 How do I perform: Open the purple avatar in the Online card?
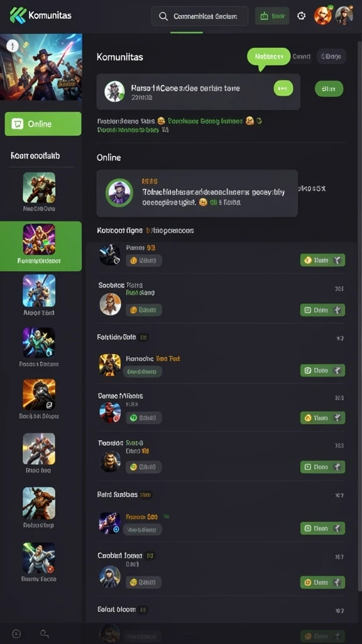(x=119, y=192)
